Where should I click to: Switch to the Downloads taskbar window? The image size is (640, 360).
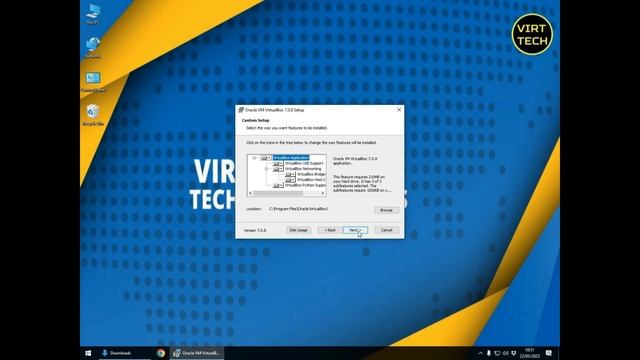(x=124, y=353)
